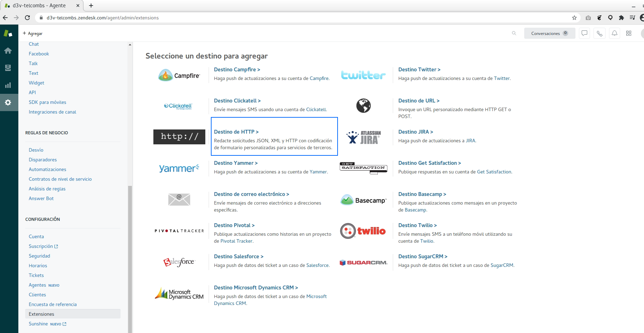Select the Admin gear icon in sidebar
644x333 pixels.
pos(8,102)
